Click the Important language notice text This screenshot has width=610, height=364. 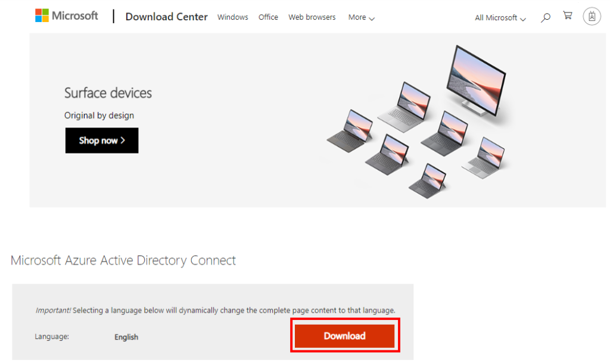[x=215, y=310]
